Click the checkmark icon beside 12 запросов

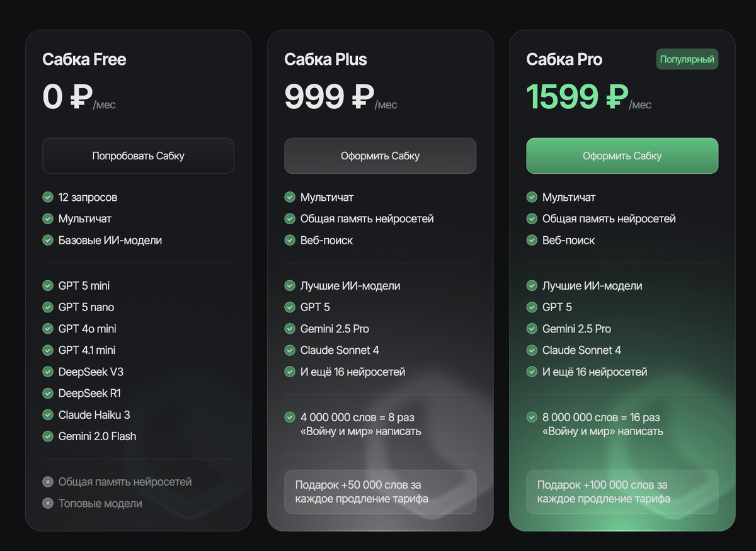click(x=48, y=197)
